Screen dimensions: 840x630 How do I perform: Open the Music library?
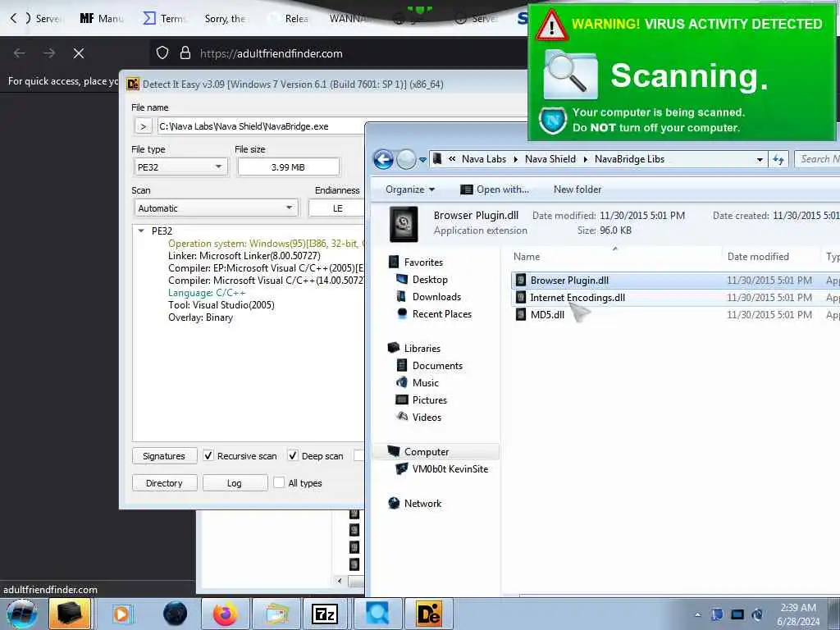426,382
